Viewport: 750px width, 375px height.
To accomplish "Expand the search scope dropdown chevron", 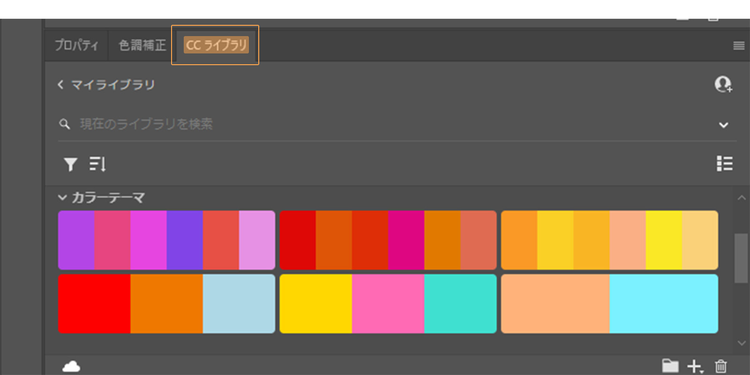I will pos(723,125).
